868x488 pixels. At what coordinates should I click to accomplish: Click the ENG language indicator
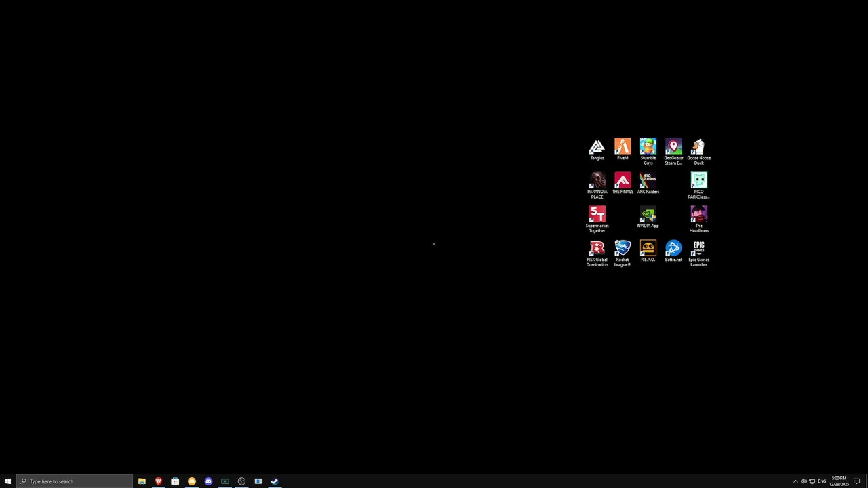[x=822, y=481]
